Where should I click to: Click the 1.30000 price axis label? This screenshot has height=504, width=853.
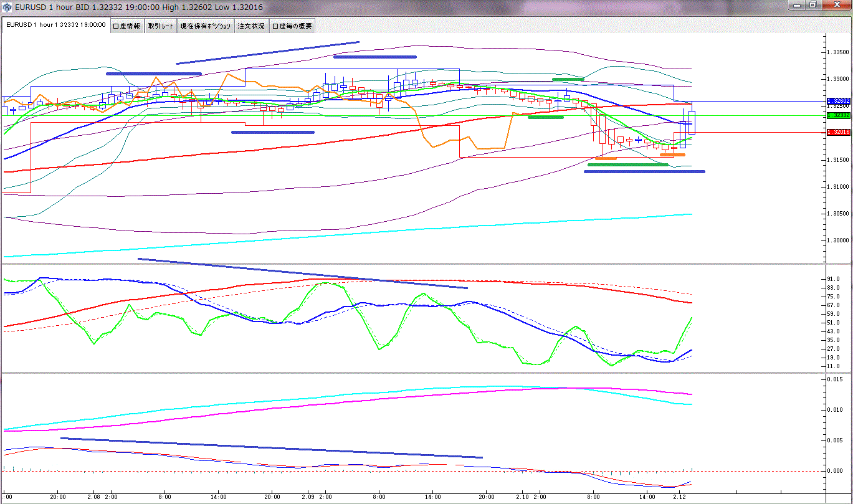[837, 240]
